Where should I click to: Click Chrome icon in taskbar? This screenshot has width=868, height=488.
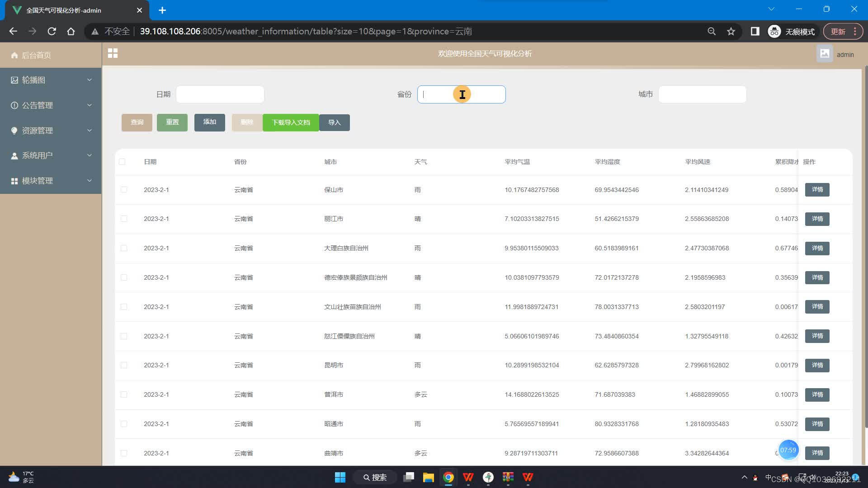[448, 477]
